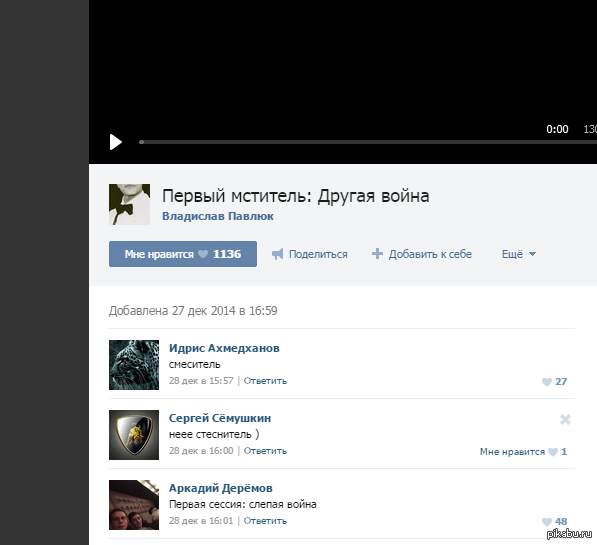
Task: Reply to Сергей Сёмушкин comment
Action: [x=265, y=451]
